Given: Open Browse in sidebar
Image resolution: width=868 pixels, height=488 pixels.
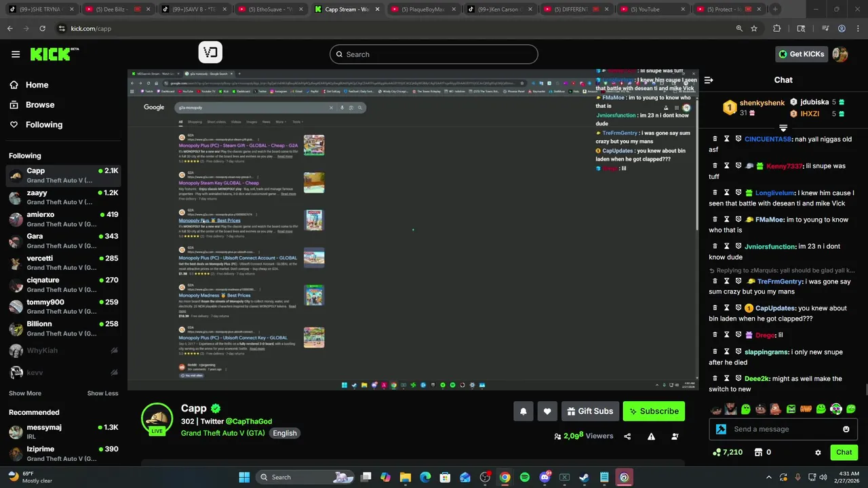Looking at the screenshot, I should point(40,104).
